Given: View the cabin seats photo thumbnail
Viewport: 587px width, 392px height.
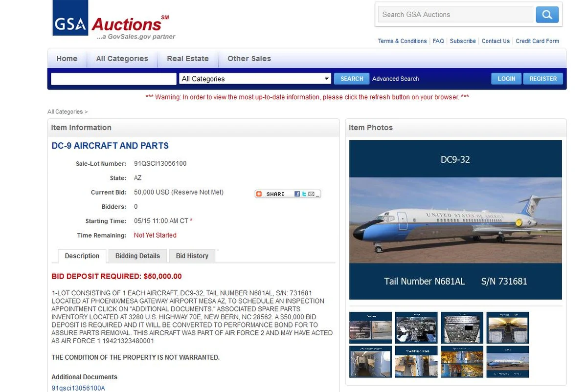Looking at the screenshot, I should 507,327.
